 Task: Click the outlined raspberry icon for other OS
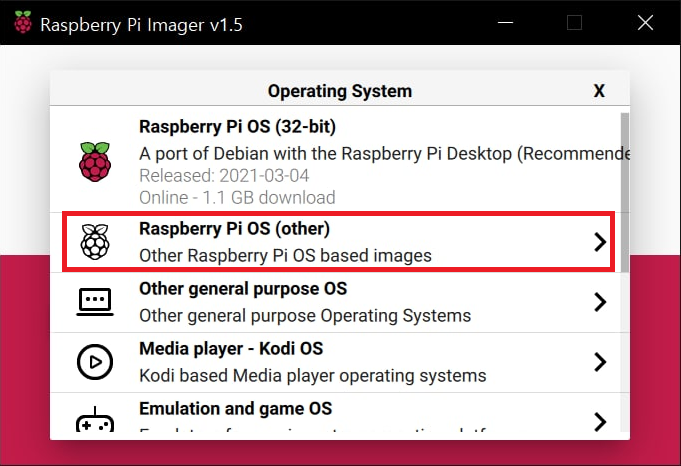pyautogui.click(x=95, y=242)
